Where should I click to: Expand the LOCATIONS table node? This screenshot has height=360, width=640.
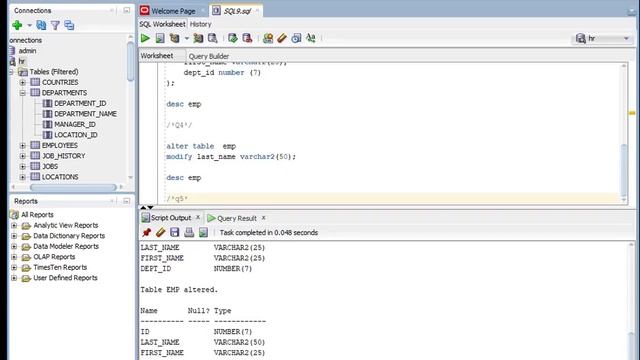coord(23,177)
